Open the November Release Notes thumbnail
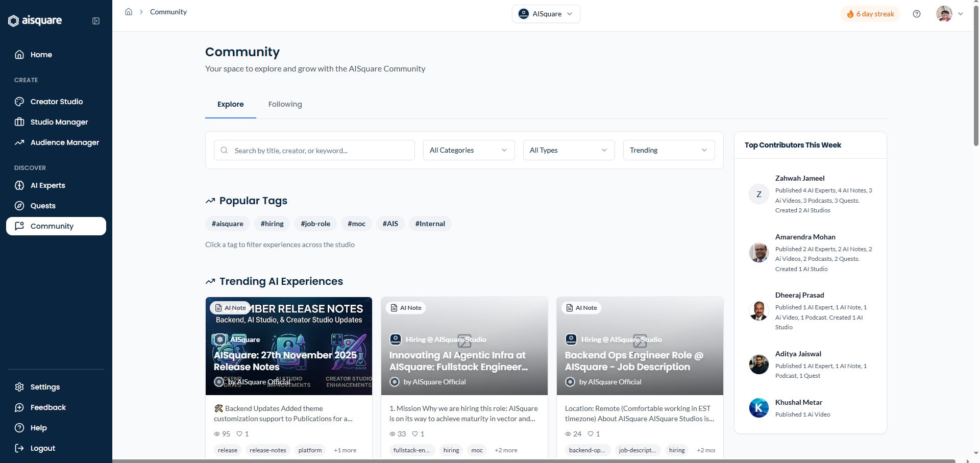This screenshot has width=980, height=463. click(x=289, y=346)
